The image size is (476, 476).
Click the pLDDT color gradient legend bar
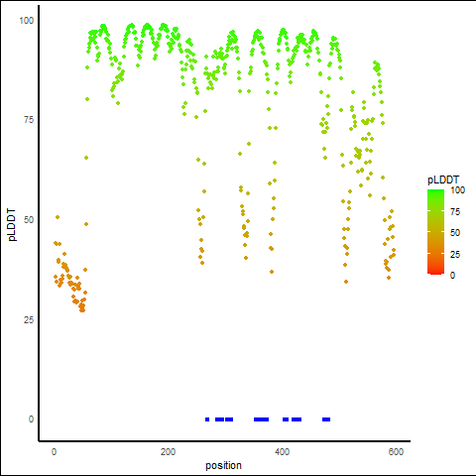click(x=435, y=232)
